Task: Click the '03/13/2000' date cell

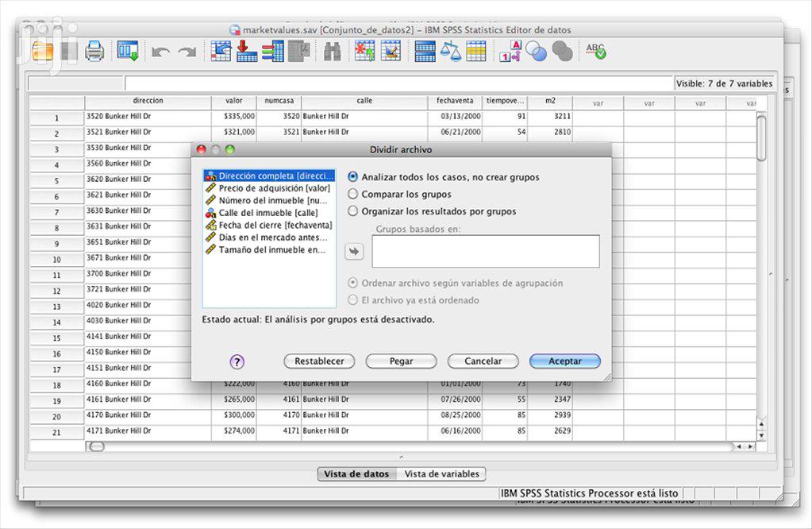Action: click(455, 117)
